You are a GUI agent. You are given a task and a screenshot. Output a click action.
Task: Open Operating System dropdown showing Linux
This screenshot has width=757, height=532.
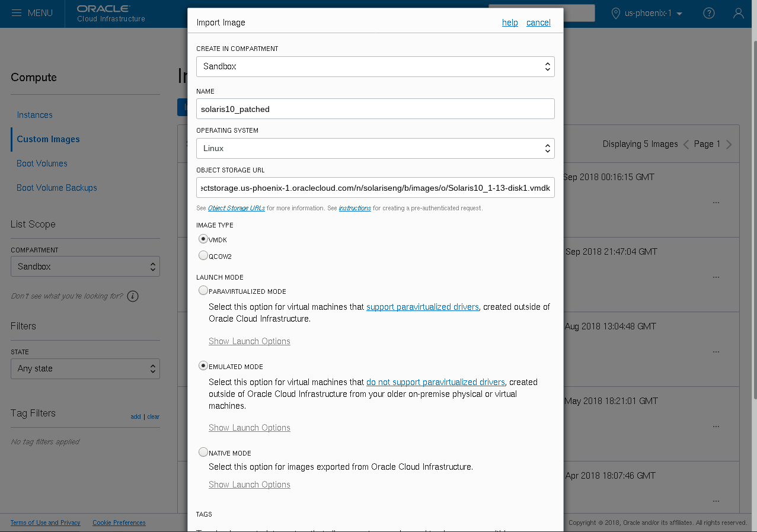[375, 148]
